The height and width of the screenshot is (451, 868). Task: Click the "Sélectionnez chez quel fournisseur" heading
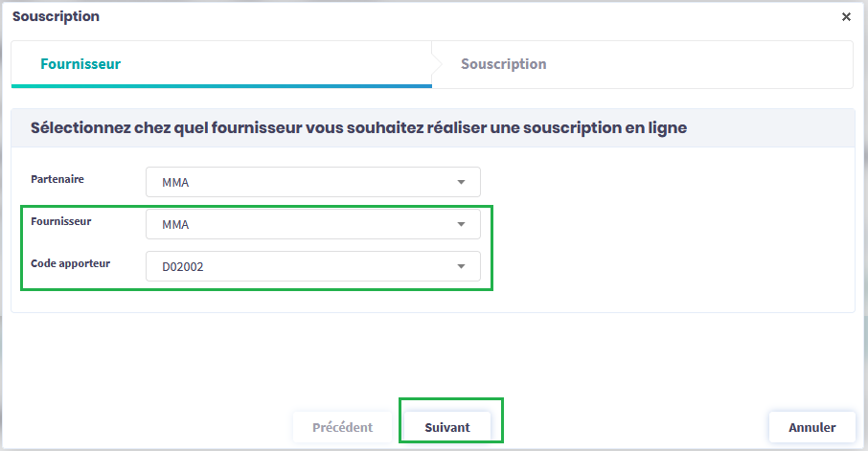[358, 127]
